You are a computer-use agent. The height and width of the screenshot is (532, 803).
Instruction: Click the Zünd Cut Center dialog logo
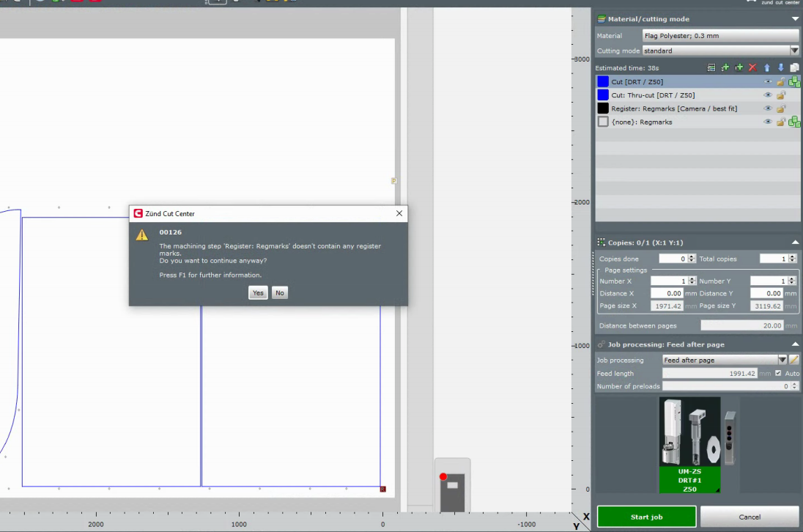[138, 213]
